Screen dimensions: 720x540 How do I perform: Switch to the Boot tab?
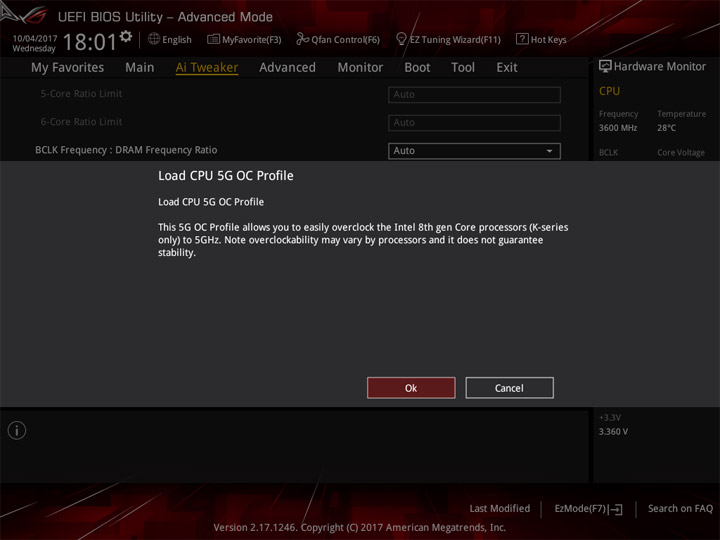pos(417,68)
